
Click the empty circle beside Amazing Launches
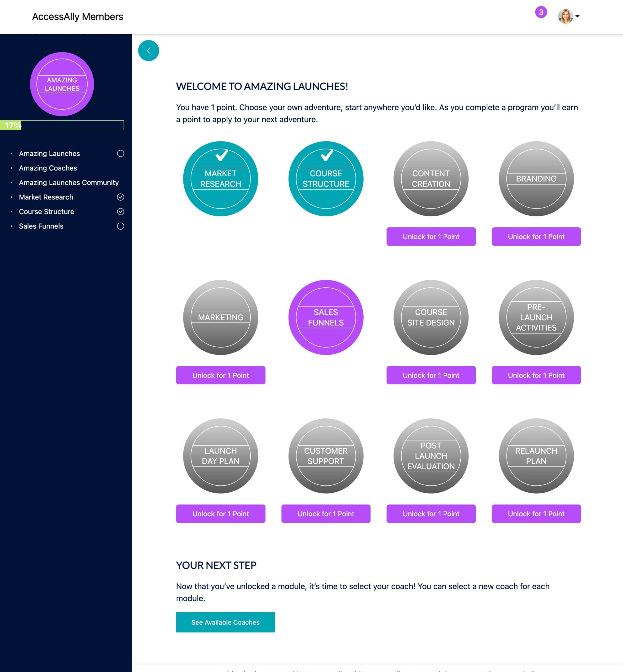click(x=121, y=154)
